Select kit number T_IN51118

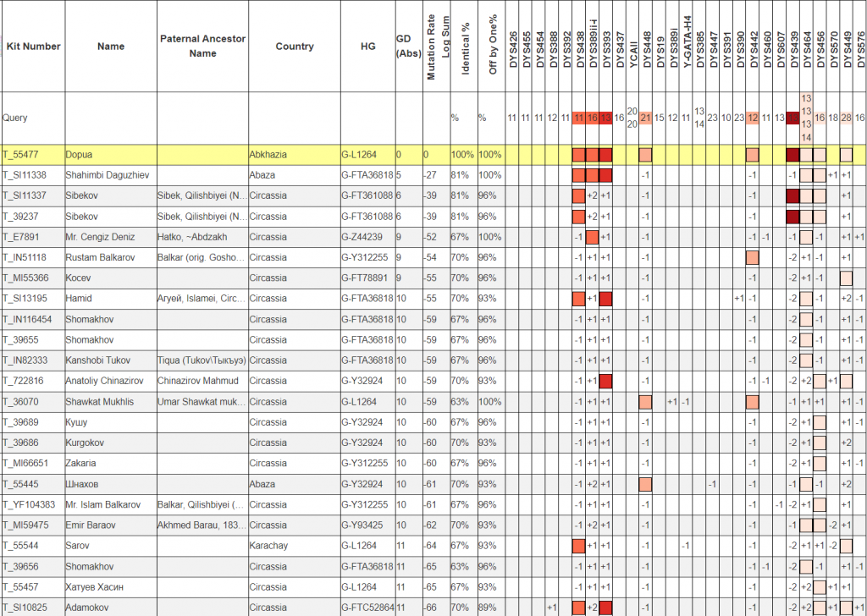coord(25,257)
